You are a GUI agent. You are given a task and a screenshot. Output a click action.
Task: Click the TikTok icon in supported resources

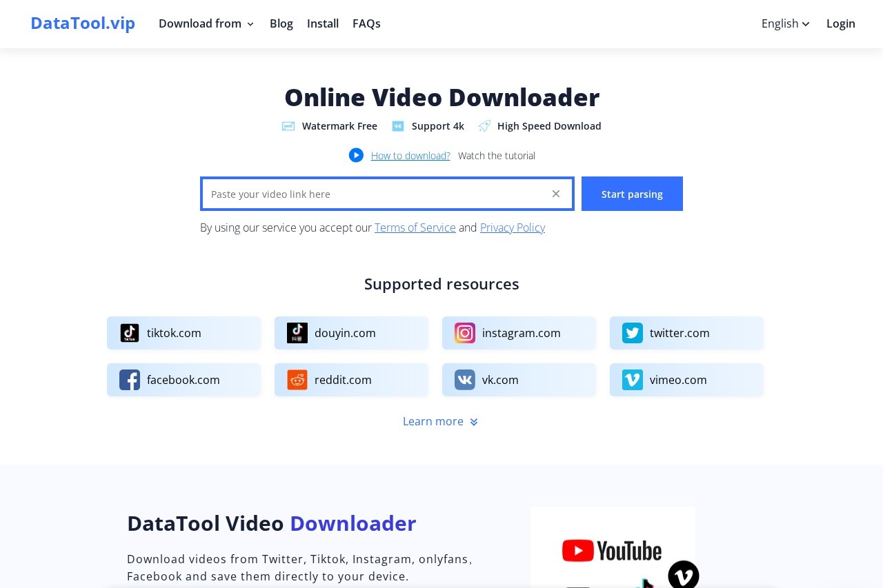tap(130, 333)
